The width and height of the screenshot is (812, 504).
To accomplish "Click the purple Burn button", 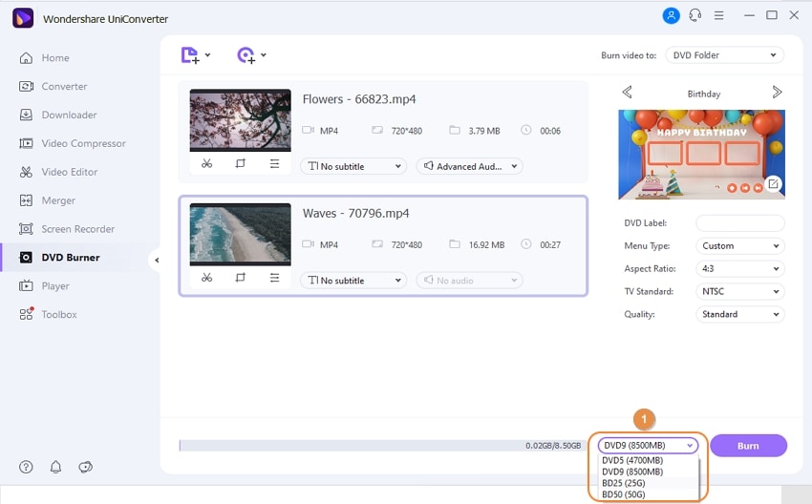I will 748,446.
